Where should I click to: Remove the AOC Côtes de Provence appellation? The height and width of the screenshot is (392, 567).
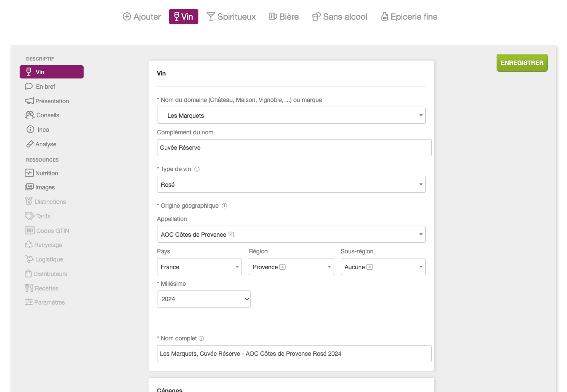[x=231, y=235]
